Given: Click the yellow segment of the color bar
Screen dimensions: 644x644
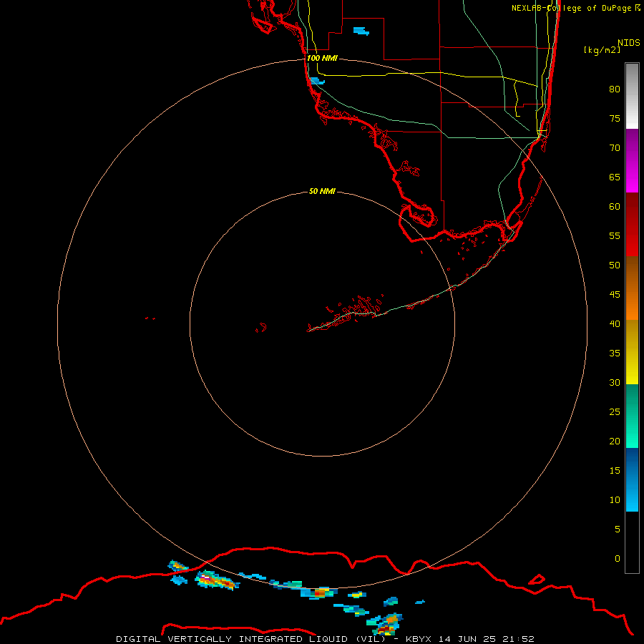Looking at the screenshot, I should [632, 352].
